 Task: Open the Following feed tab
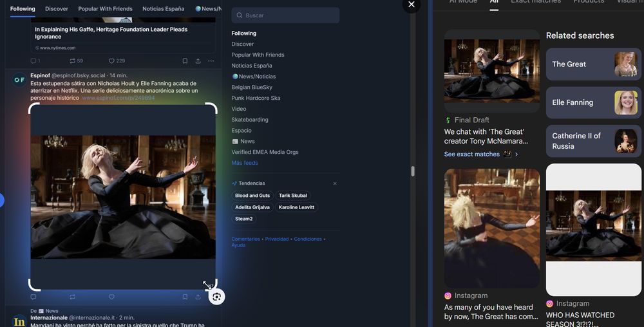(23, 8)
